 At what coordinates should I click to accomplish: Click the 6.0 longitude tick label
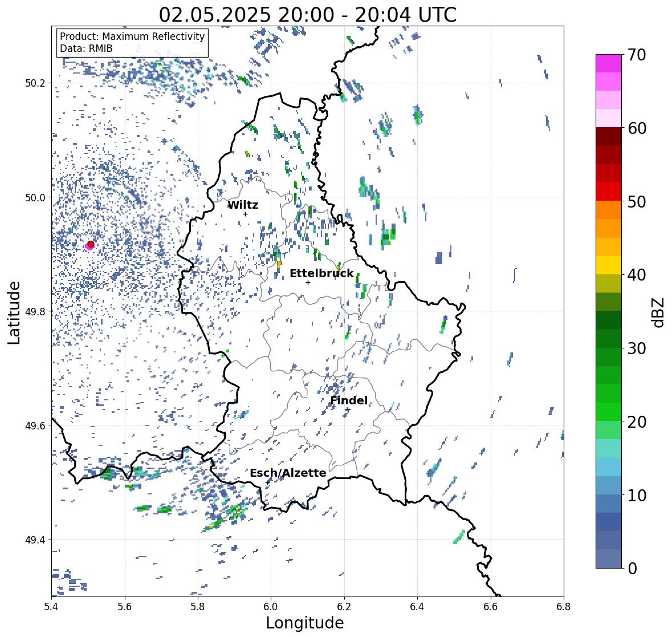(x=271, y=606)
